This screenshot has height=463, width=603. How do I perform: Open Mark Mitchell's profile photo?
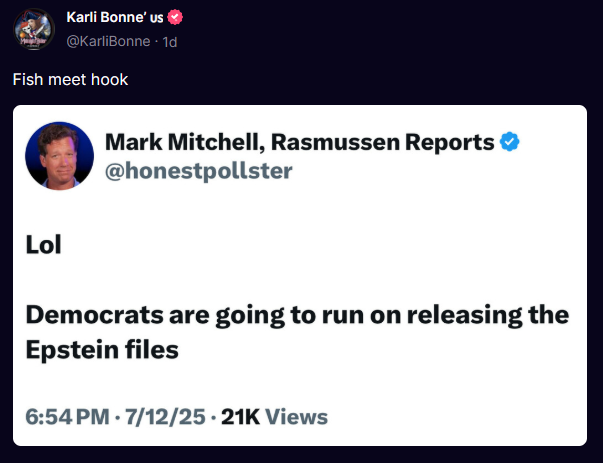click(x=58, y=156)
